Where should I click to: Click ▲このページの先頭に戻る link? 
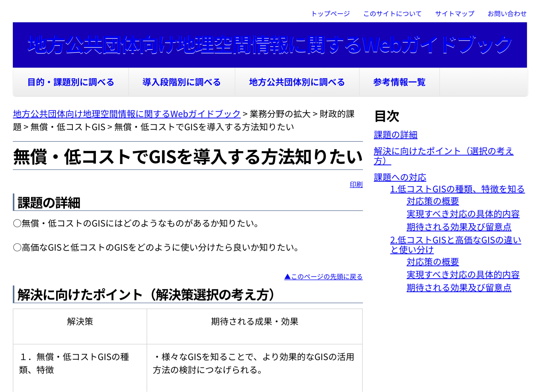(323, 277)
